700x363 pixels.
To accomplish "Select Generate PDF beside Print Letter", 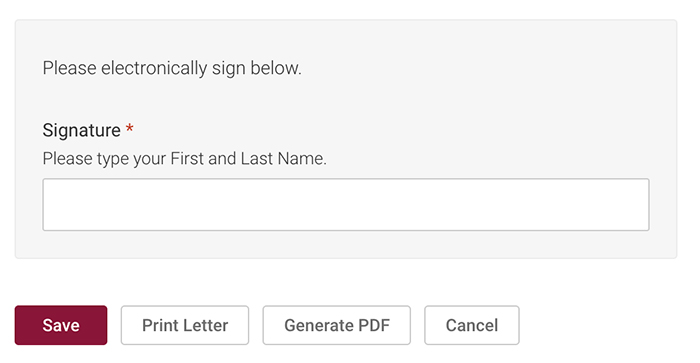I will [337, 325].
